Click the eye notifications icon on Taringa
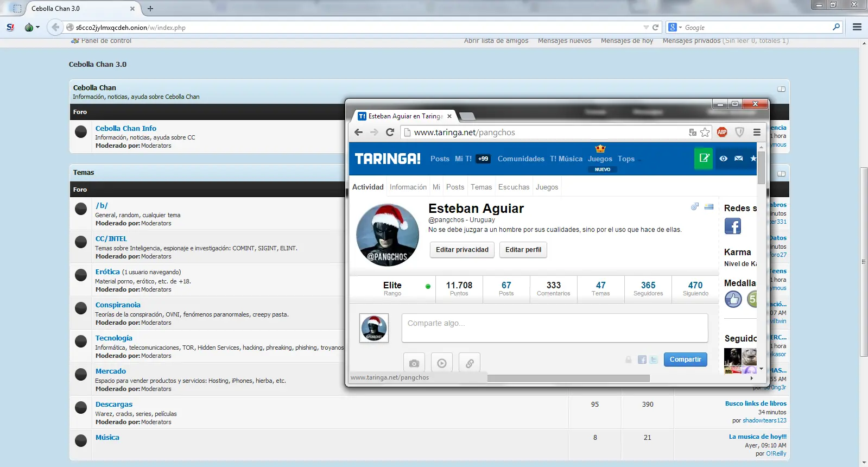This screenshot has width=868, height=467. (x=724, y=159)
